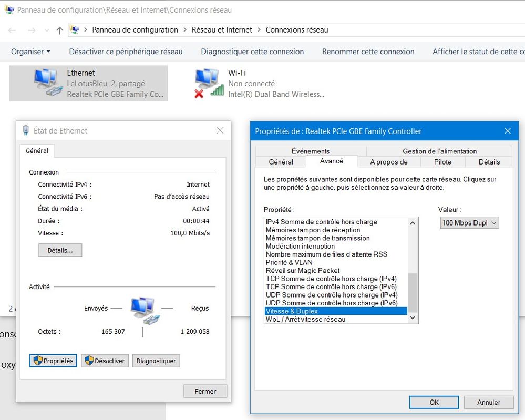Click the up arrow navigation button
Screen dimensions: 525x420
tap(60, 30)
